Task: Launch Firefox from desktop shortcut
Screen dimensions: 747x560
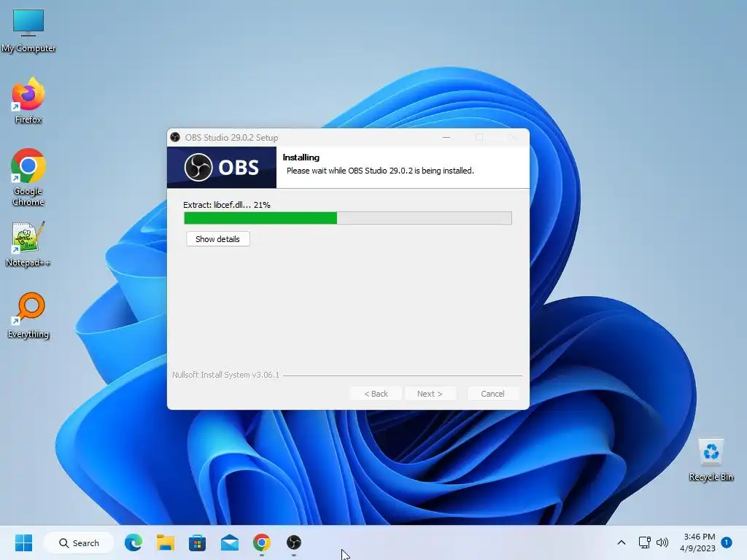Action: click(28, 101)
